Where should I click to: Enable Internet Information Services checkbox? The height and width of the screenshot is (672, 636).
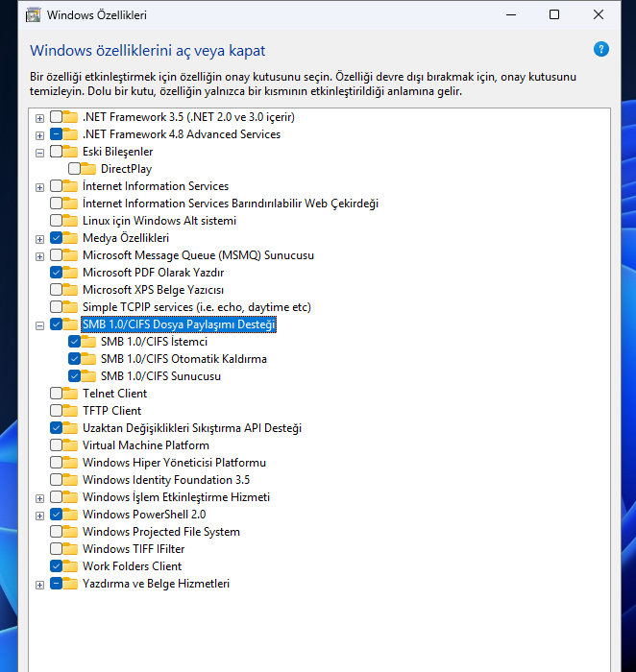click(x=56, y=185)
